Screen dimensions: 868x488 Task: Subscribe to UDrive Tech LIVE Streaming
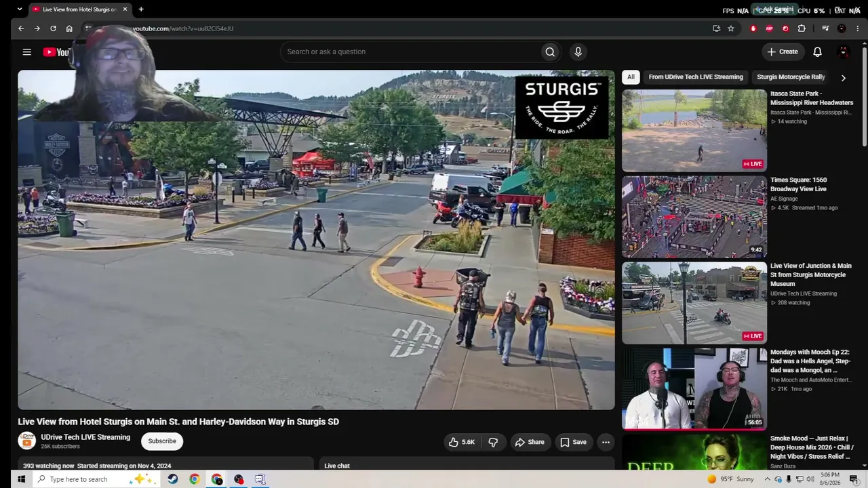click(x=162, y=441)
